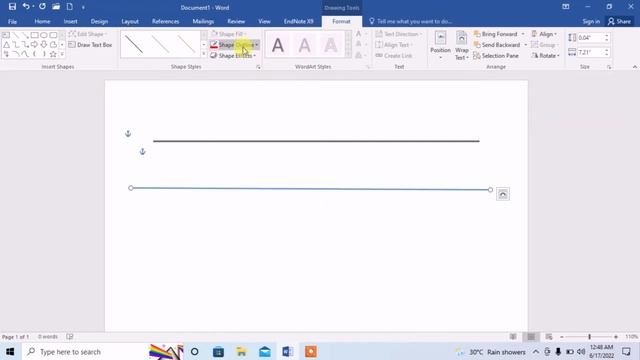Open the Windows Start menu
This screenshot has width=640, height=360.
pyautogui.click(x=10, y=351)
